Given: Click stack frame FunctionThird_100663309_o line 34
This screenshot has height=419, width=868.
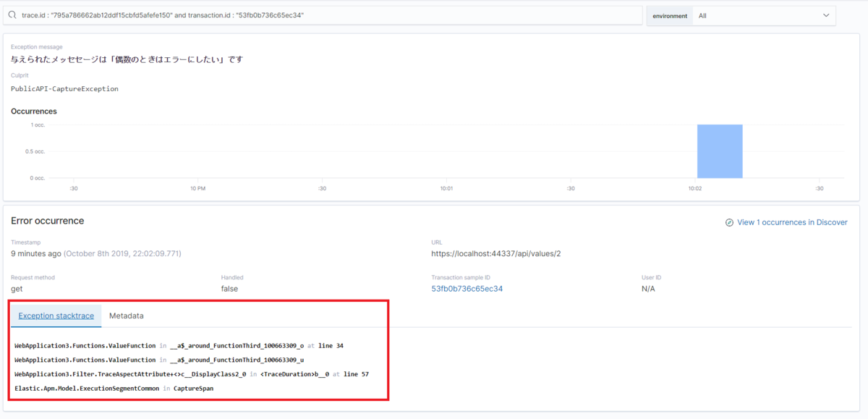Looking at the screenshot, I should pyautogui.click(x=179, y=346).
